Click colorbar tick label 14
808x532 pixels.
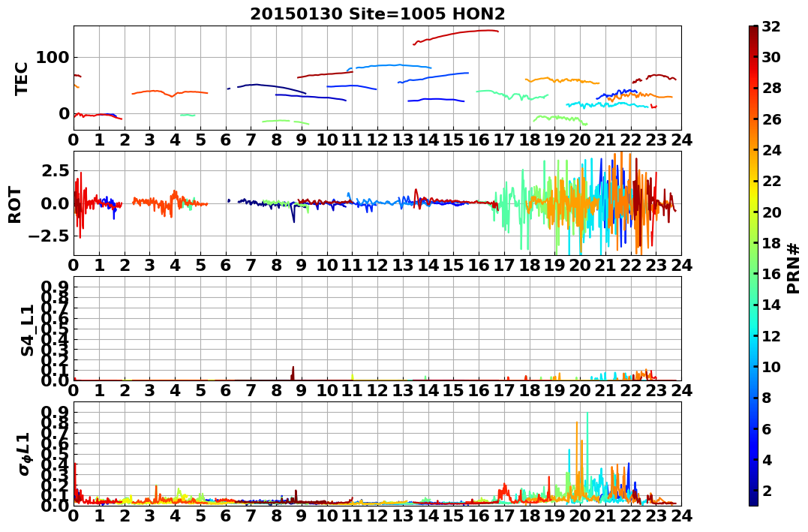pos(771,305)
